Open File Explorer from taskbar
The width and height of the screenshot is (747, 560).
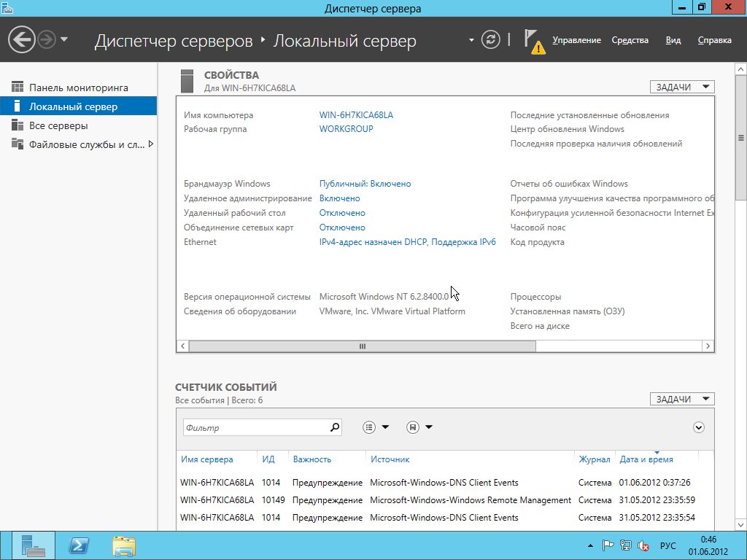(124, 545)
